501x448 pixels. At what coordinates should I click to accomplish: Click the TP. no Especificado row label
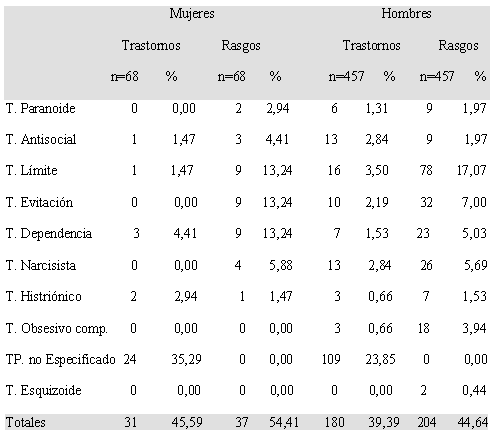click(61, 360)
